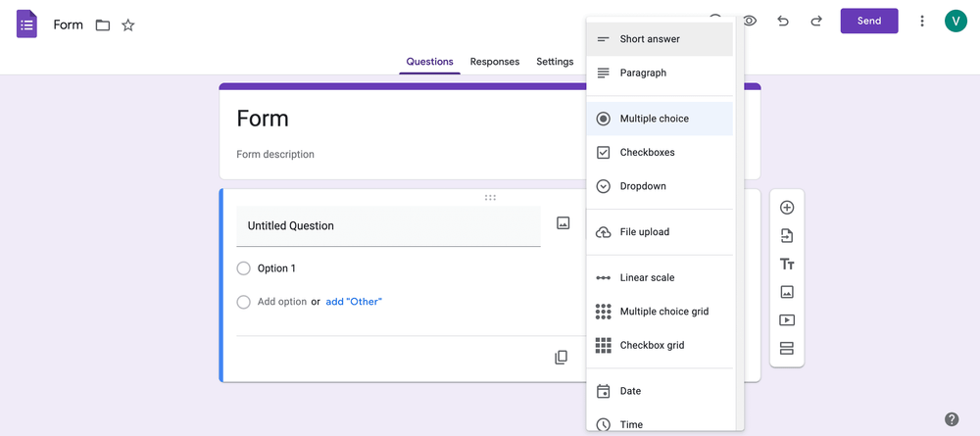Viewport: 980px width, 436px height.
Task: Open preview with the eye icon
Action: 750,21
